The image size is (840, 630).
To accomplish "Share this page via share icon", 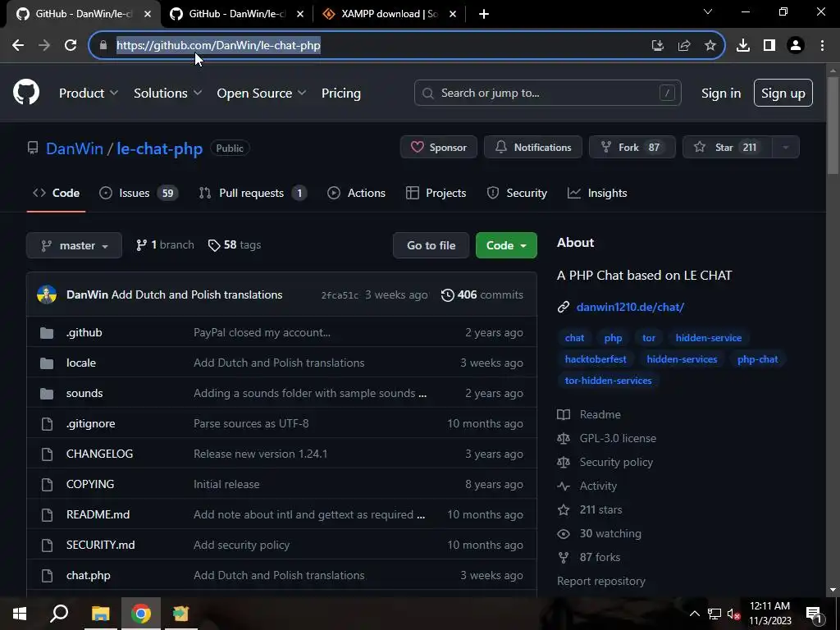I will pyautogui.click(x=684, y=46).
